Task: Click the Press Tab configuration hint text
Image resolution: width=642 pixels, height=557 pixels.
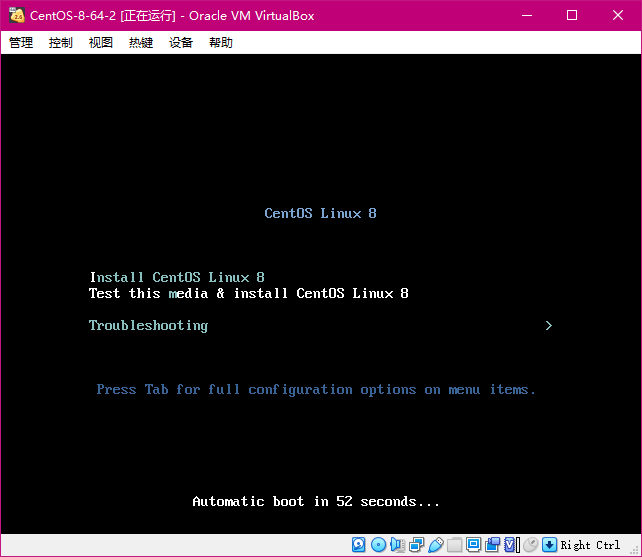Action: [x=316, y=389]
